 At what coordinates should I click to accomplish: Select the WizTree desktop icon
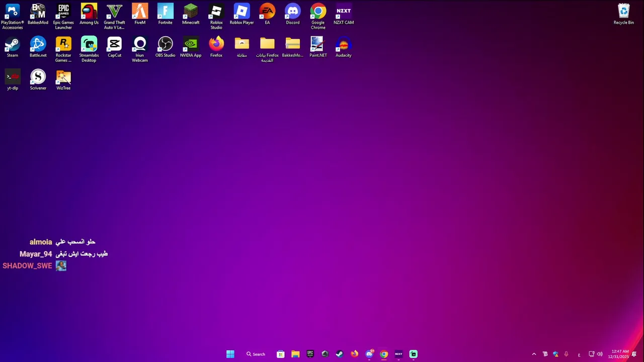point(63,80)
